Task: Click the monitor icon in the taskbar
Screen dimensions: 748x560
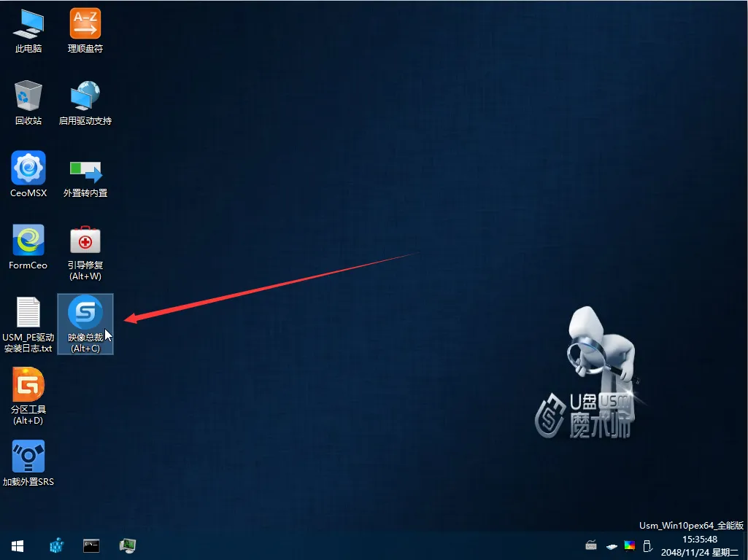Action: click(x=128, y=545)
